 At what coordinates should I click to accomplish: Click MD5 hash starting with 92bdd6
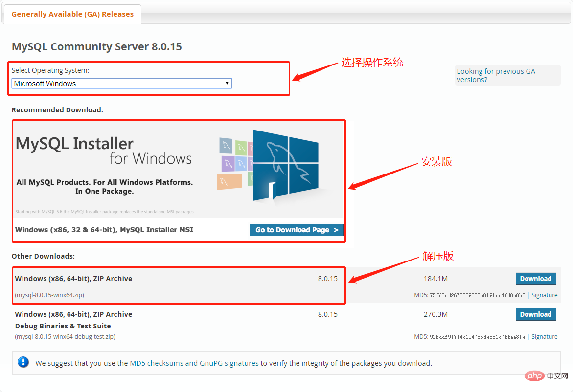[x=477, y=336]
